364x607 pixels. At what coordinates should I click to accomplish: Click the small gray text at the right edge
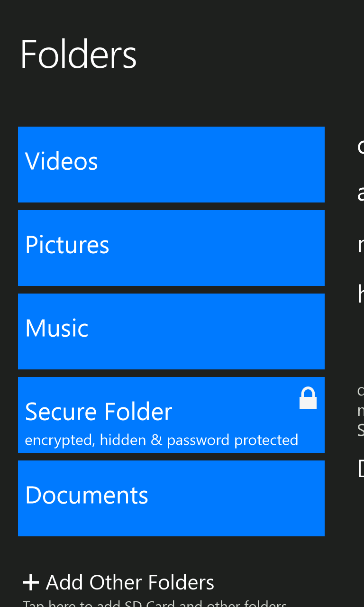tap(361, 410)
